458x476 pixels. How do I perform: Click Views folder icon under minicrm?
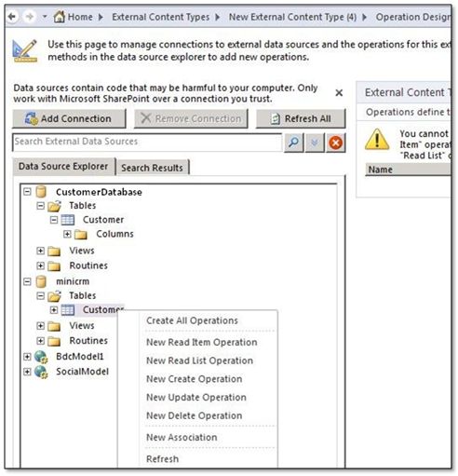point(54,326)
